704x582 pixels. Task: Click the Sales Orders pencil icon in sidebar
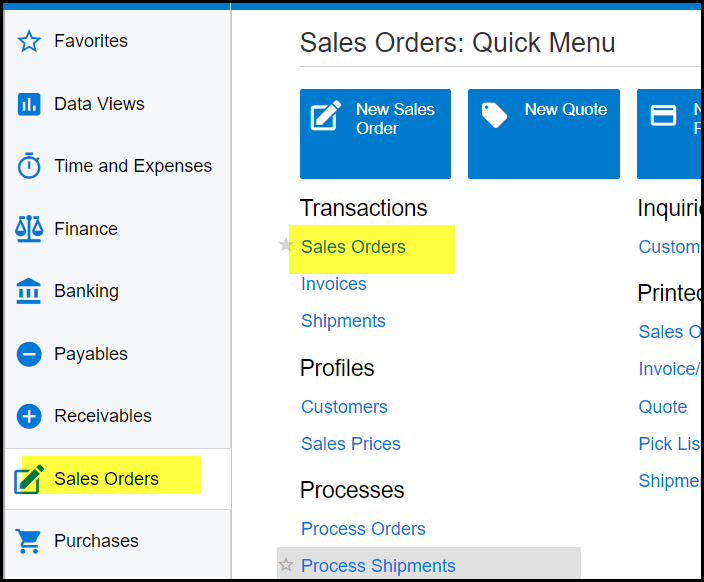[x=30, y=479]
